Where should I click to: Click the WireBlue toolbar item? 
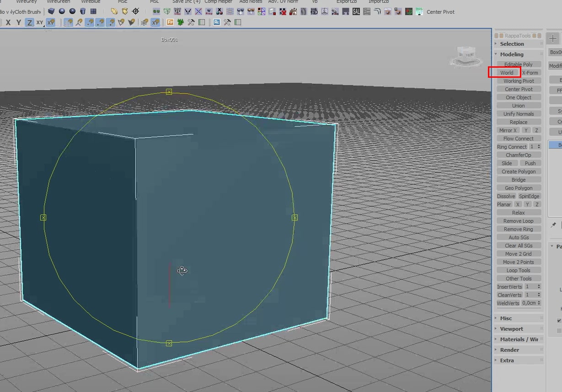(x=91, y=2)
